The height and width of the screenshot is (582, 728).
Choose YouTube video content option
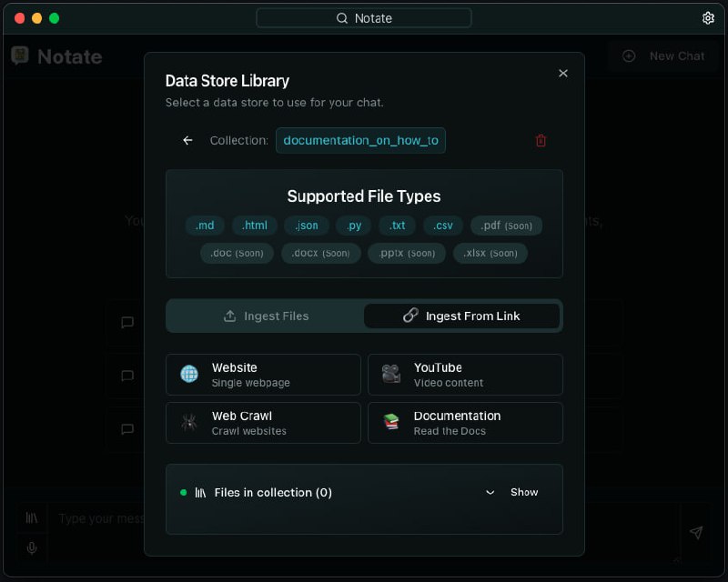coord(465,375)
